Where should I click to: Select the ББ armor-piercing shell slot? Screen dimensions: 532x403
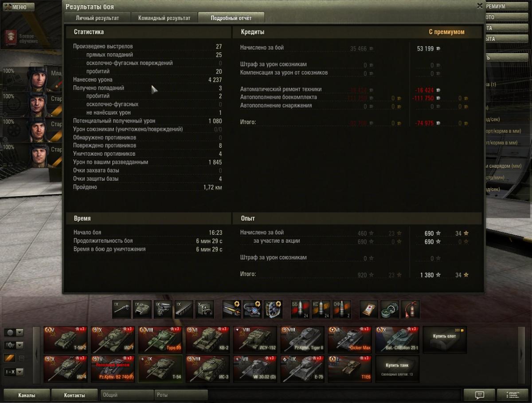299,309
